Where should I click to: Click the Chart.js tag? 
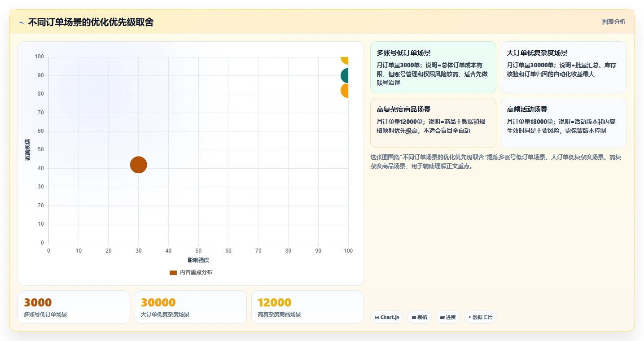click(387, 317)
